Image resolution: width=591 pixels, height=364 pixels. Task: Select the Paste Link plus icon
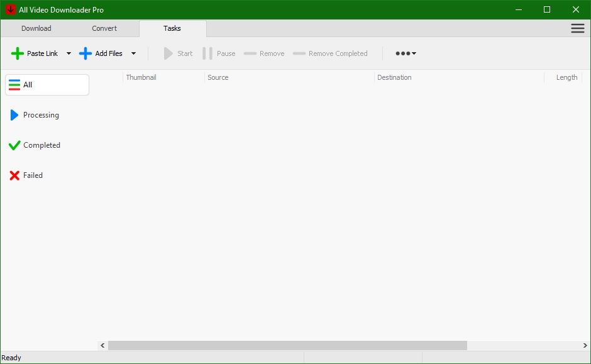pyautogui.click(x=17, y=53)
